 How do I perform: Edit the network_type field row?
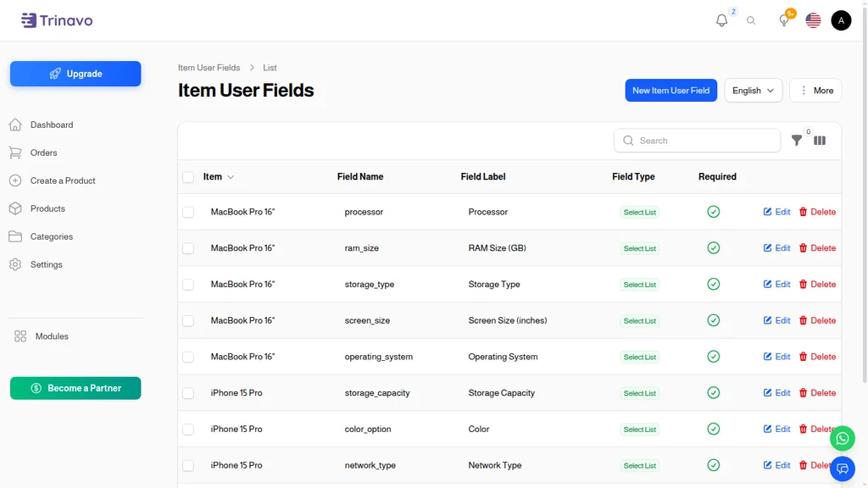coord(776,465)
